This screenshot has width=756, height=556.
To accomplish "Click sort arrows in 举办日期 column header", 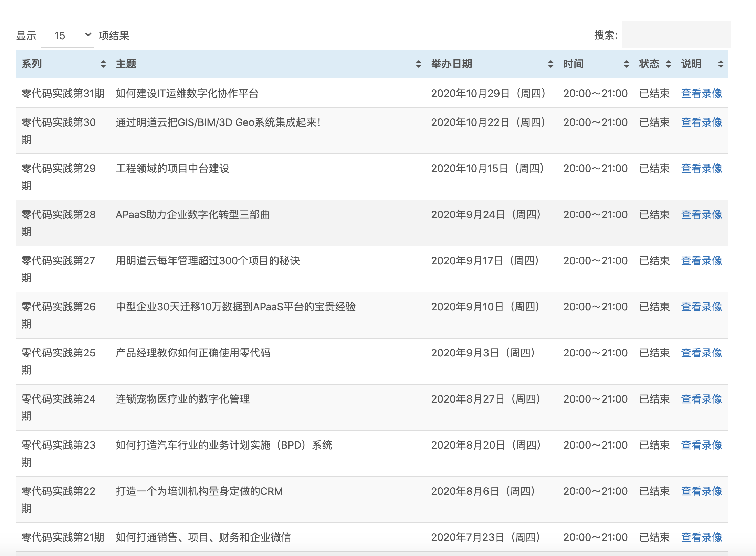I will [x=550, y=64].
